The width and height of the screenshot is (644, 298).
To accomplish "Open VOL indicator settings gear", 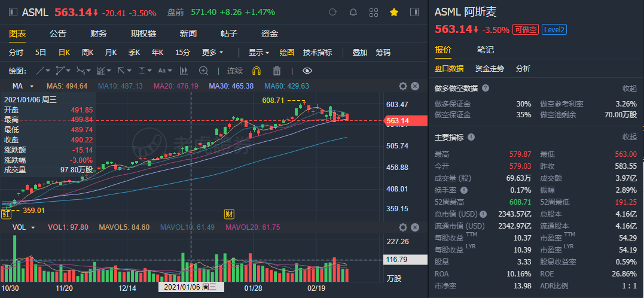I will click(x=403, y=227).
